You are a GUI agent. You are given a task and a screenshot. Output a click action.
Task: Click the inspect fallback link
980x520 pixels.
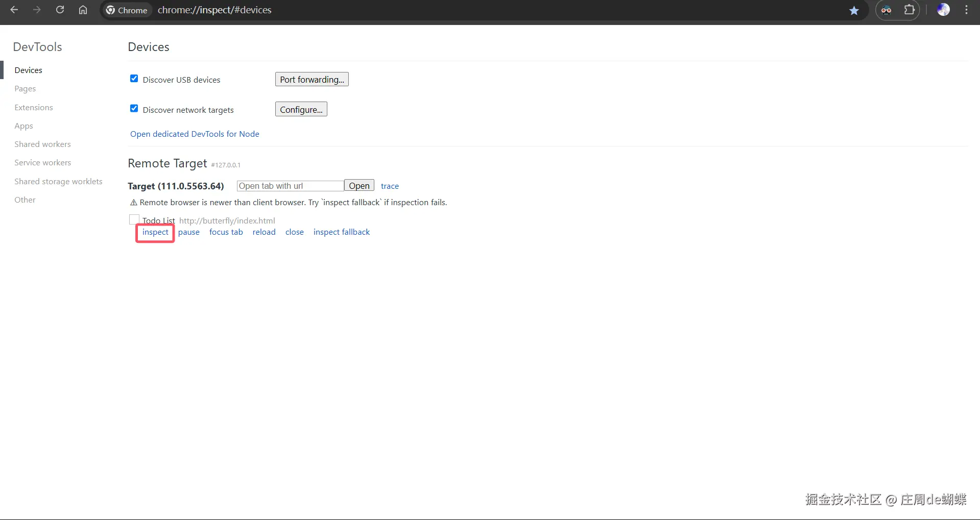[x=342, y=232]
